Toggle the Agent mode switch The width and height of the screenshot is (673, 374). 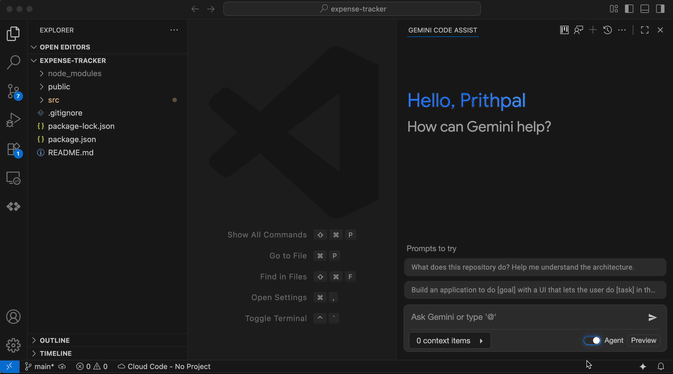point(592,341)
